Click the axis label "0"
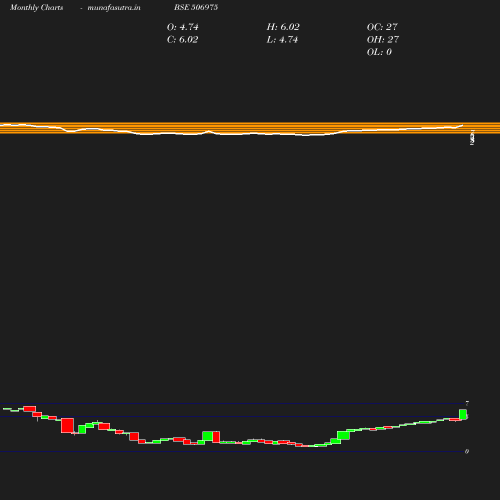500x500 pixels. click(467, 451)
